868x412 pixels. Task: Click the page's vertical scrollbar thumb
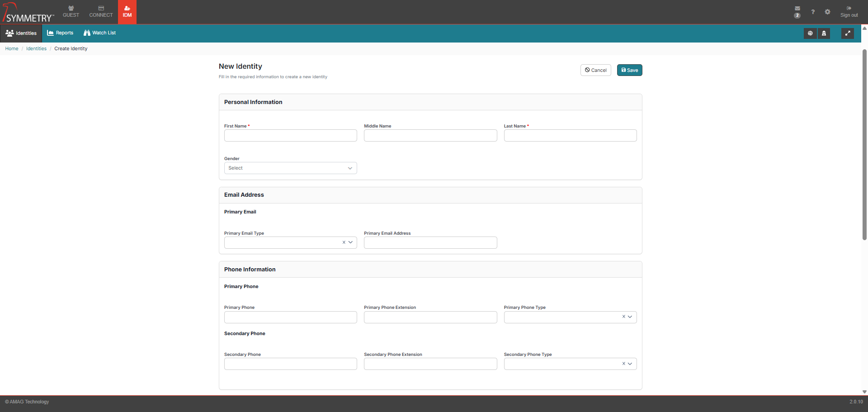(x=864, y=145)
